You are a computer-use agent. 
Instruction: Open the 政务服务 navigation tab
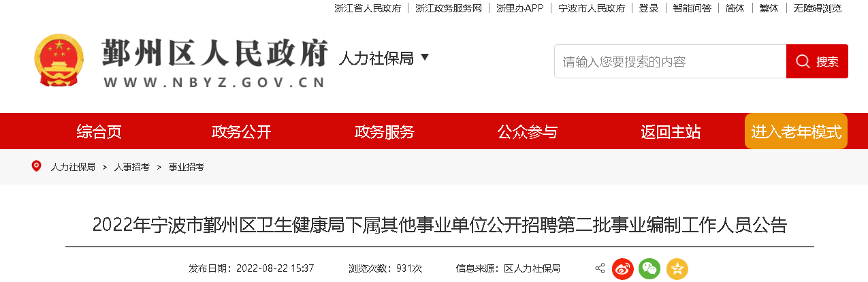pos(385,131)
